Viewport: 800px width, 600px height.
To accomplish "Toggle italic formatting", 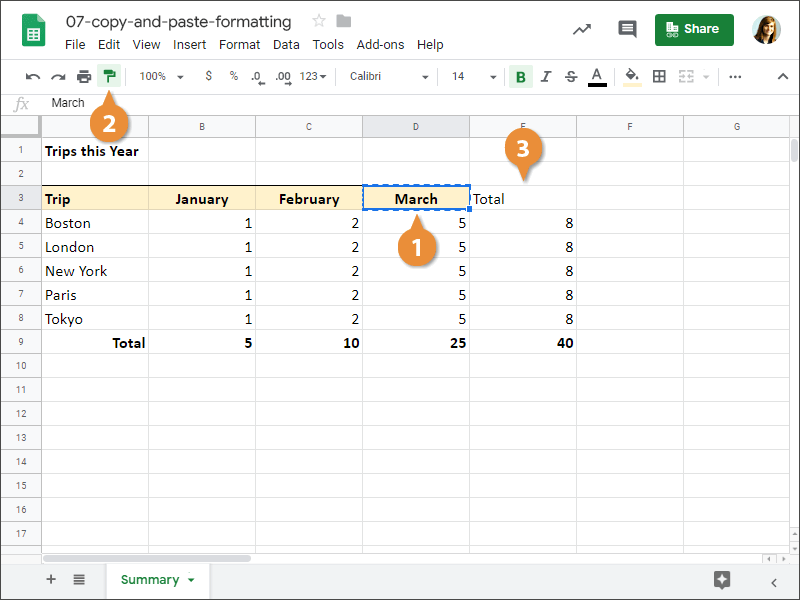I will click(x=545, y=76).
